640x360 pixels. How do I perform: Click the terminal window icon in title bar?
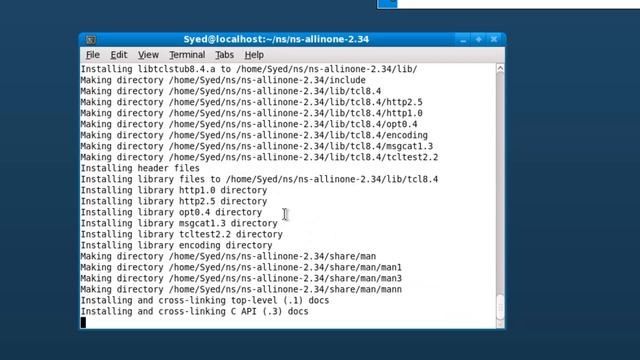click(91, 40)
